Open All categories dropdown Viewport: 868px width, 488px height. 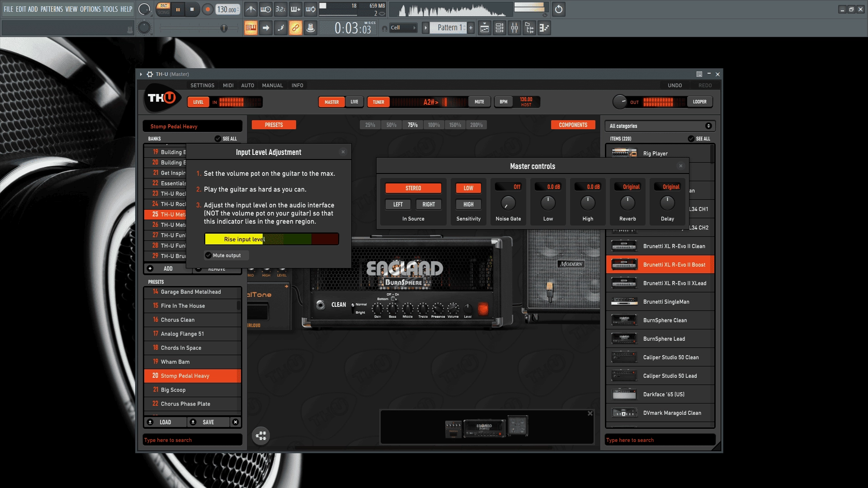[660, 126]
